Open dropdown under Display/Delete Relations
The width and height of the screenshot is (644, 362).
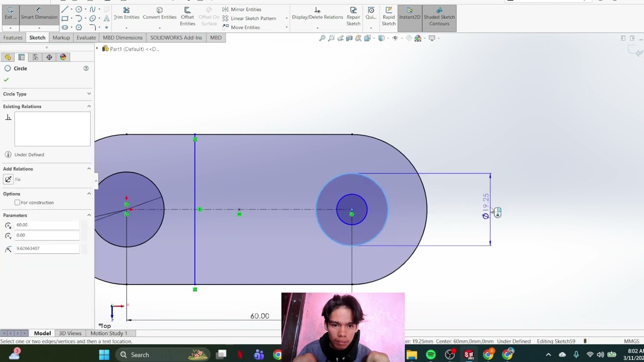tap(317, 28)
